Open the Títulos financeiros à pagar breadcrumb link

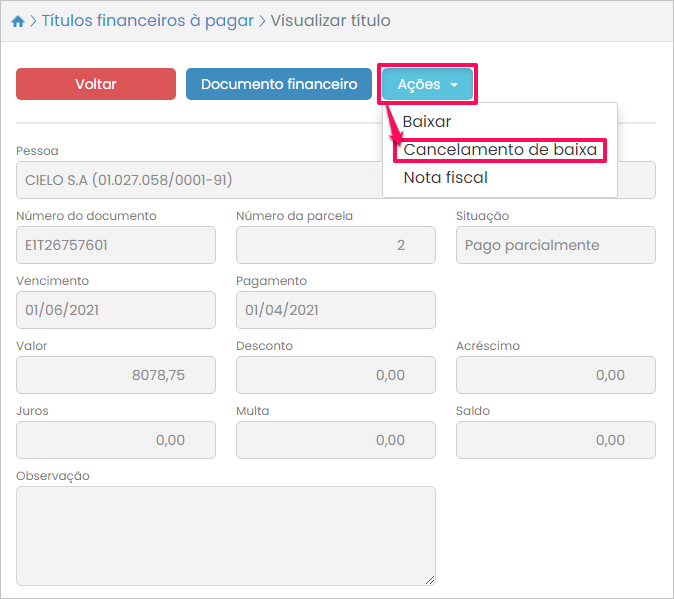click(147, 21)
